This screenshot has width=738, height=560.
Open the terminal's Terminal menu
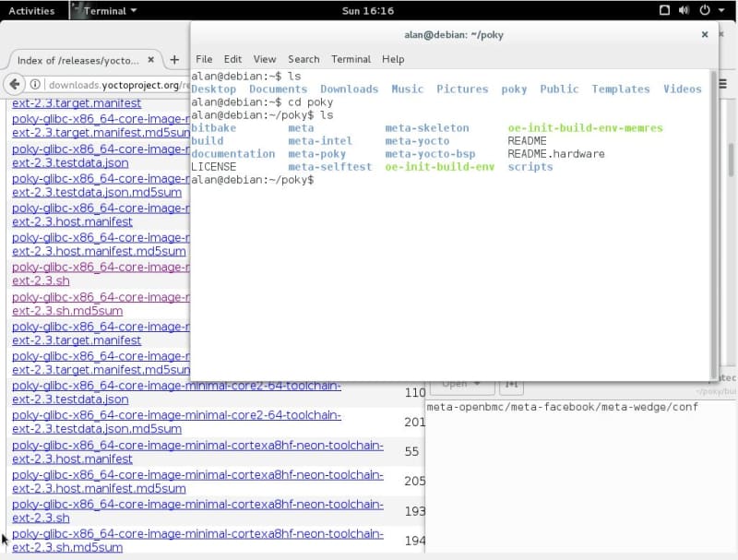point(351,59)
